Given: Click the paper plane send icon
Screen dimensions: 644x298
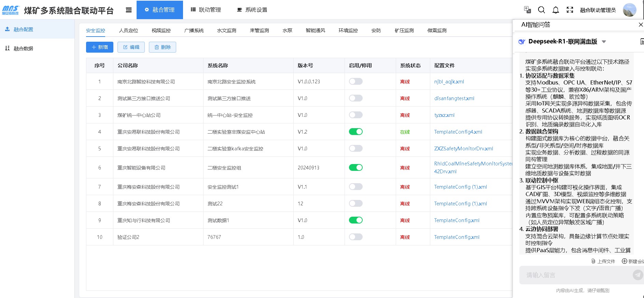Looking at the screenshot, I should (637, 275).
